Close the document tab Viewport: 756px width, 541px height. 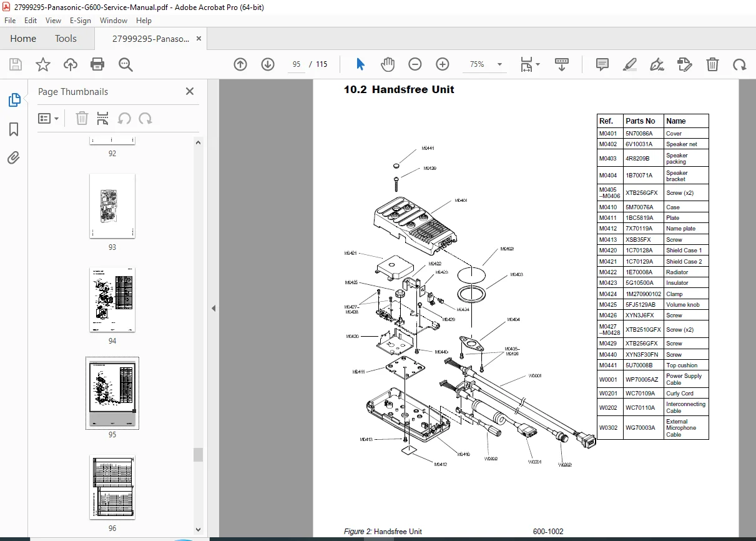[199, 39]
